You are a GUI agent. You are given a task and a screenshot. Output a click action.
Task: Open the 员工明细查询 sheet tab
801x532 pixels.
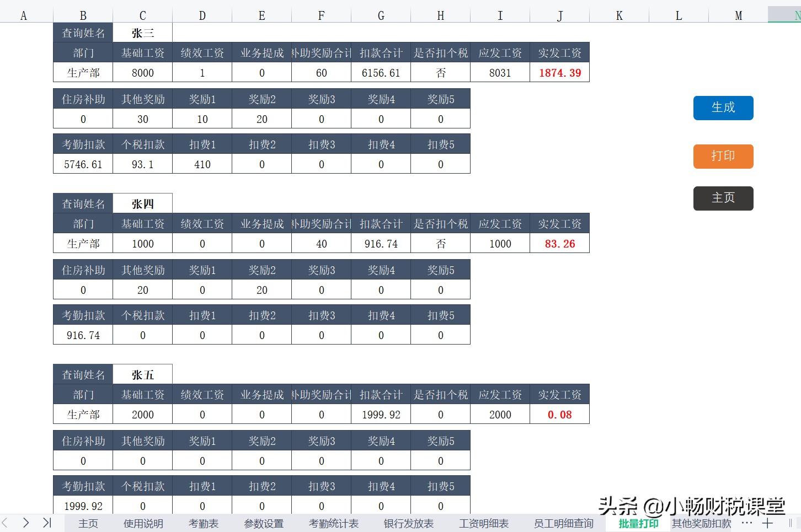(562, 523)
